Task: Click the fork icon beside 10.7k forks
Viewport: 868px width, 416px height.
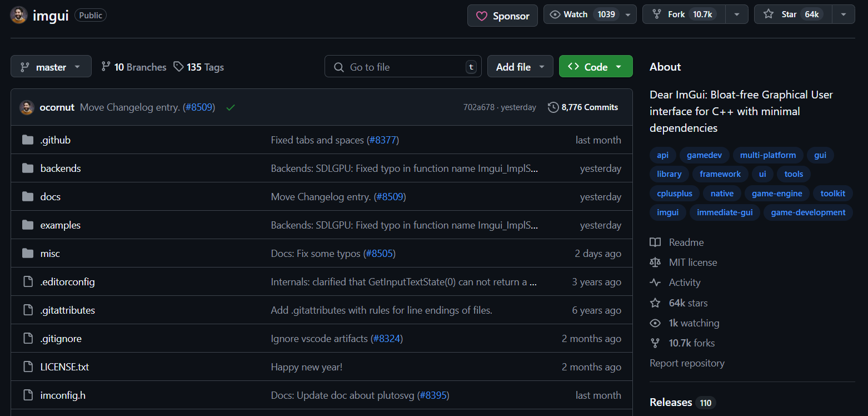Action: [655, 343]
